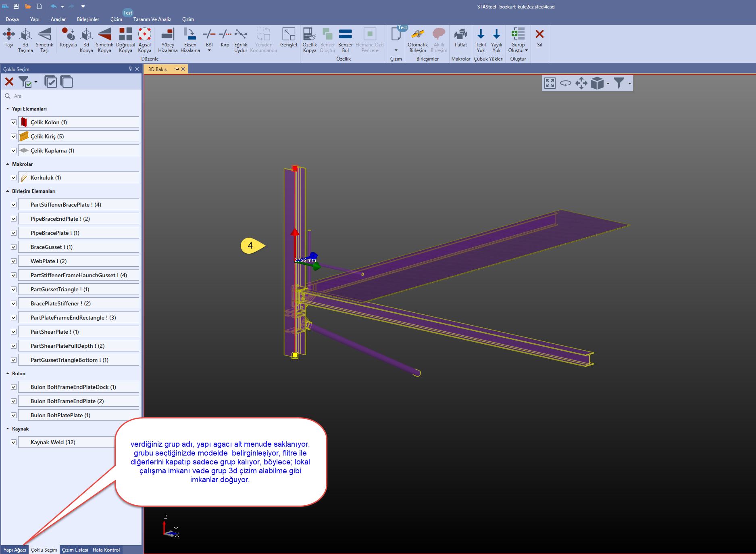The width and height of the screenshot is (756, 554).
Task: Collapse the Yapı Elemanları section
Action: (8, 109)
